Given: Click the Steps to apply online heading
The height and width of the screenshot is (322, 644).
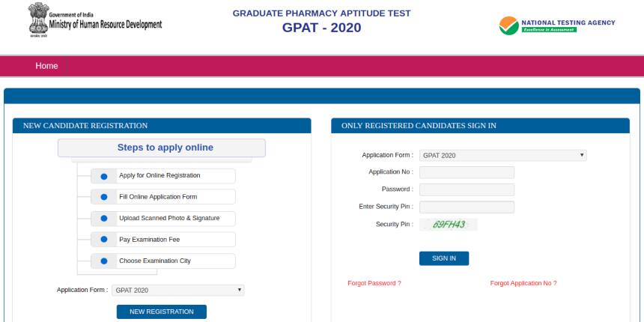Looking at the screenshot, I should [x=165, y=148].
